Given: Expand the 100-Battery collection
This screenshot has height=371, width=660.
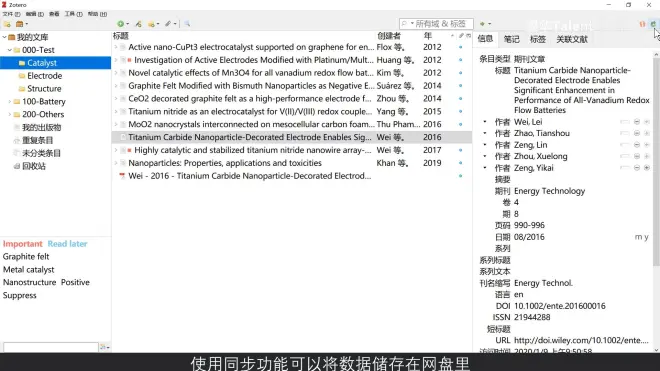Looking at the screenshot, I should click(x=10, y=101).
